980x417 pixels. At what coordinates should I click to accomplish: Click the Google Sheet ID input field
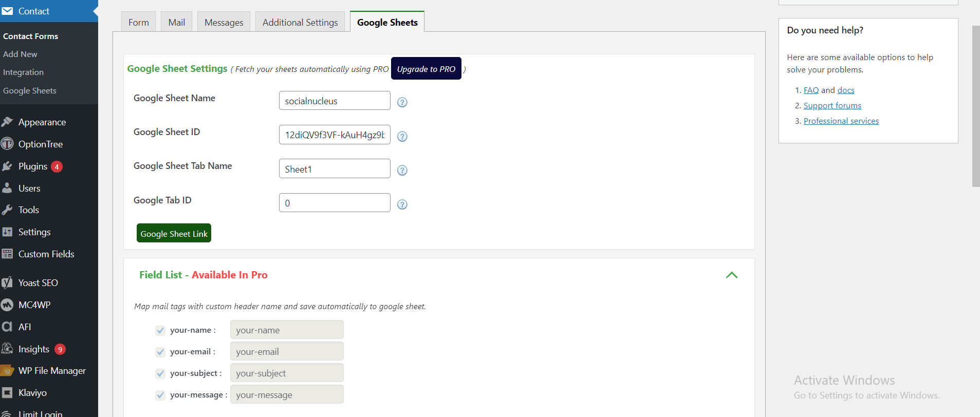tap(335, 135)
